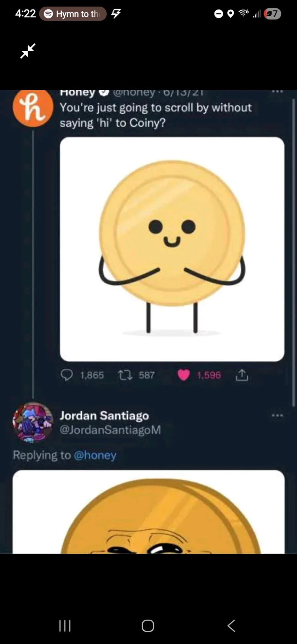Open the Coiny coin image
Image resolution: width=297 pixels, height=644 pixels.
(172, 249)
